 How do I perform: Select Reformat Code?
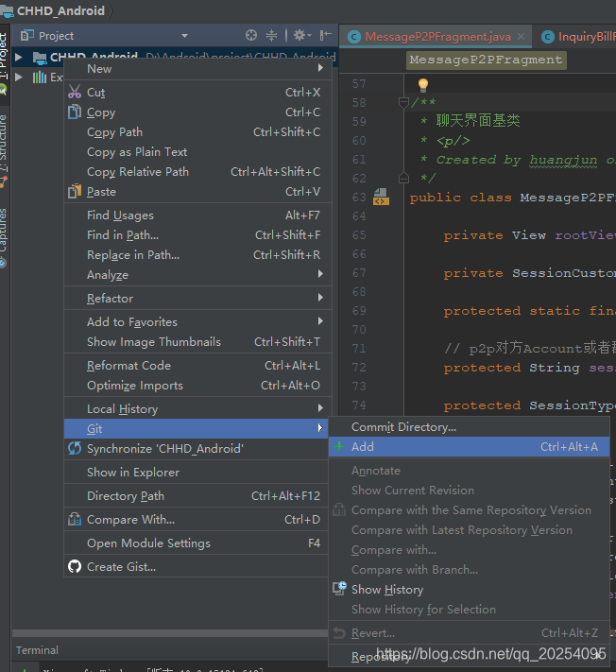tap(197, 365)
